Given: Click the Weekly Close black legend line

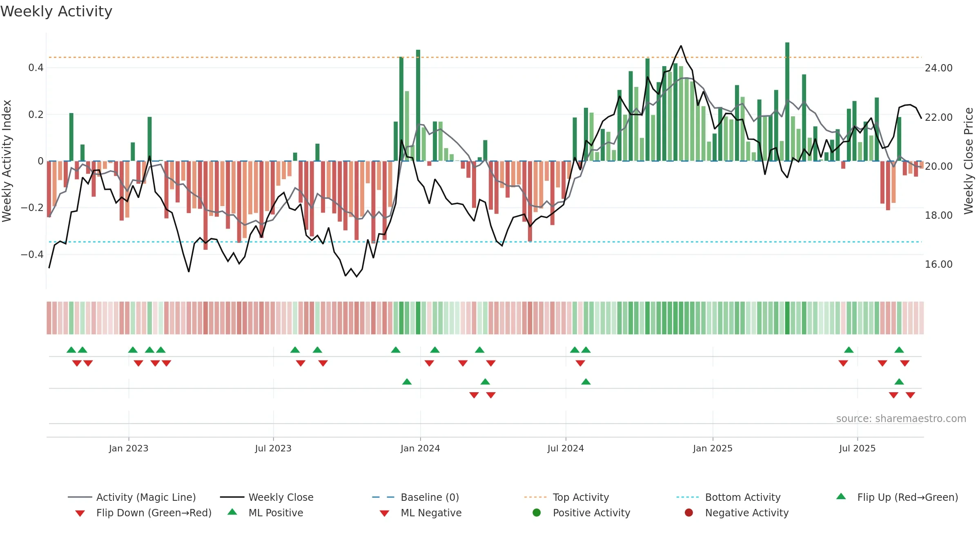Looking at the screenshot, I should click(x=232, y=497).
